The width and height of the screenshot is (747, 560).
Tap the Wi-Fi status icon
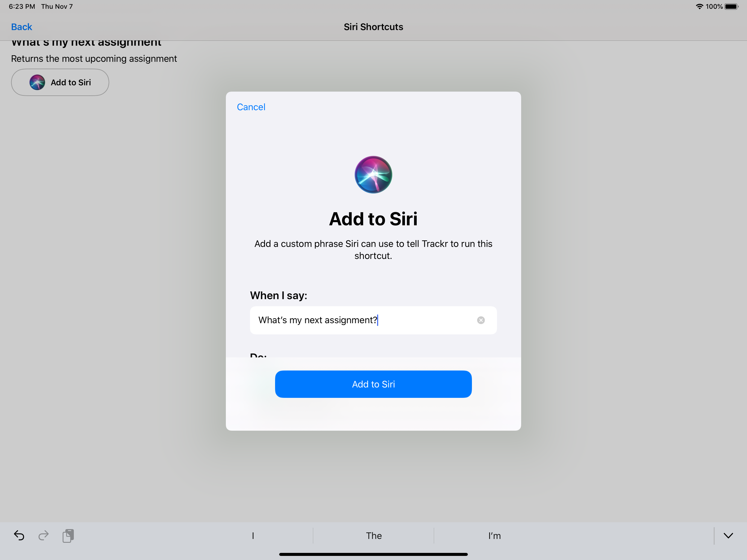[699, 6]
